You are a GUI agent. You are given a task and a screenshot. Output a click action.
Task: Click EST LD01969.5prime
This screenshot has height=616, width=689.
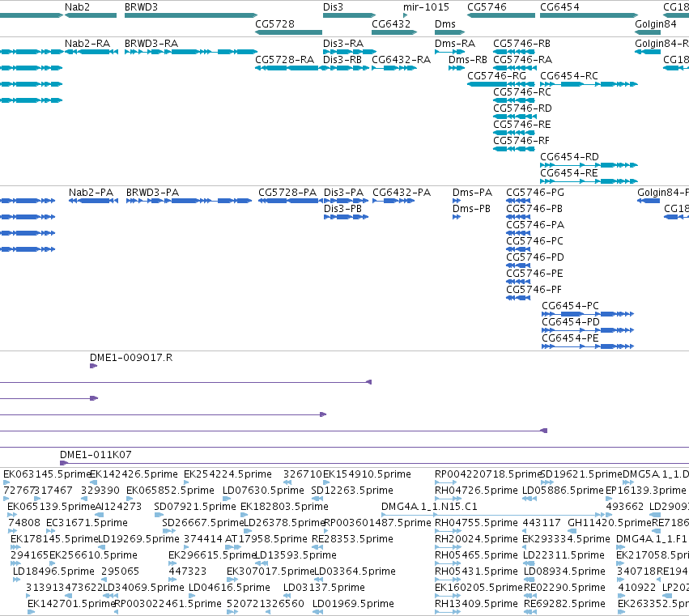click(353, 604)
